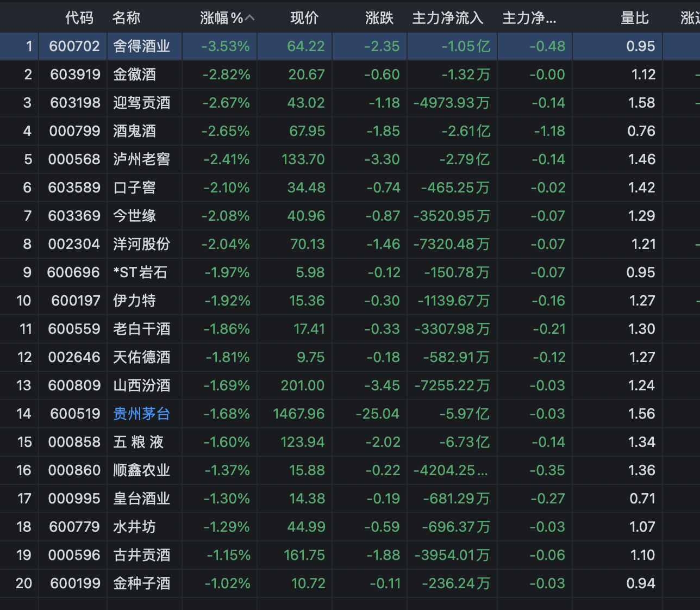Viewport: 700px width, 610px height.
Task: Select stock row 迎驾贡酒
Action: [350, 103]
